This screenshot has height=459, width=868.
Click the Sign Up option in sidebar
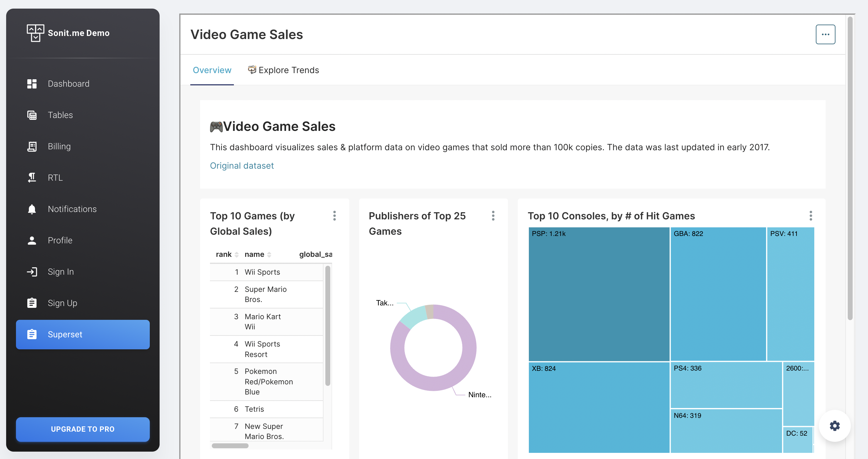point(62,302)
